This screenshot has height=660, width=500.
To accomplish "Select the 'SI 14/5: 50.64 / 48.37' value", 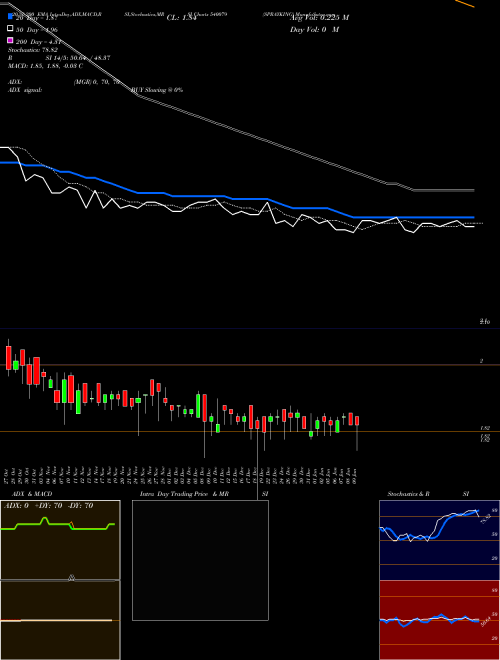I will [x=78, y=58].
